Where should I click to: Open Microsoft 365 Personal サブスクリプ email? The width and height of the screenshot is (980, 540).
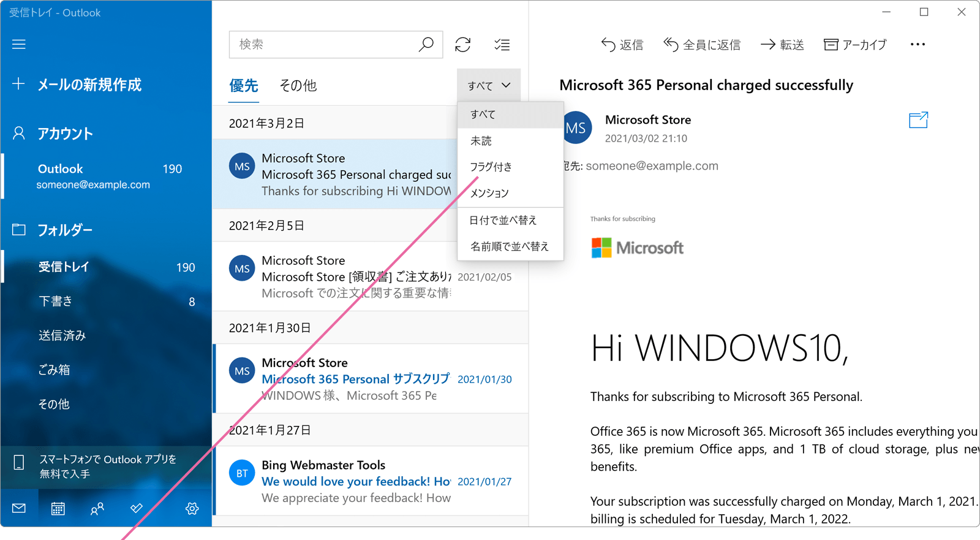tap(370, 379)
